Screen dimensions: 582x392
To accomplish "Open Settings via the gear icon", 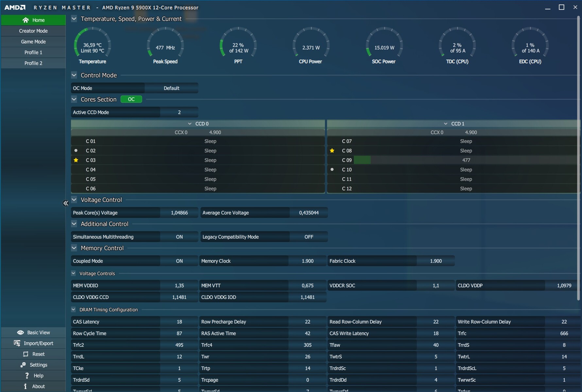I will pos(23,365).
